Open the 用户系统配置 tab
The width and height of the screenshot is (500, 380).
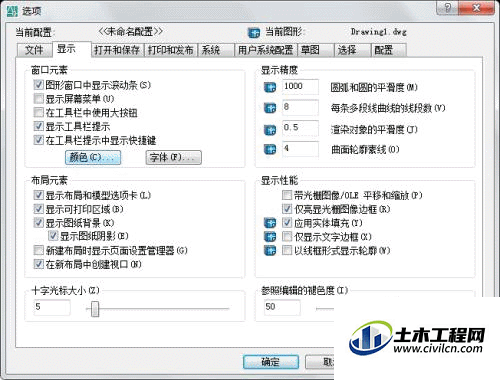tap(266, 50)
